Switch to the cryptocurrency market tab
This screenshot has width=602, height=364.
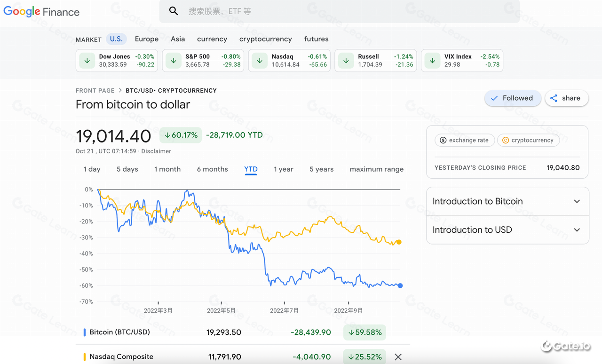click(265, 39)
